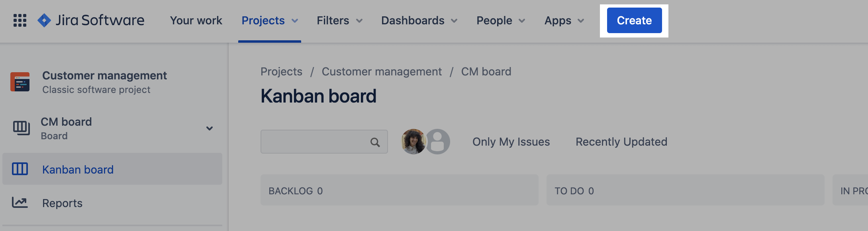Open the People menu
Screen dimensions: 868x231
501,20
